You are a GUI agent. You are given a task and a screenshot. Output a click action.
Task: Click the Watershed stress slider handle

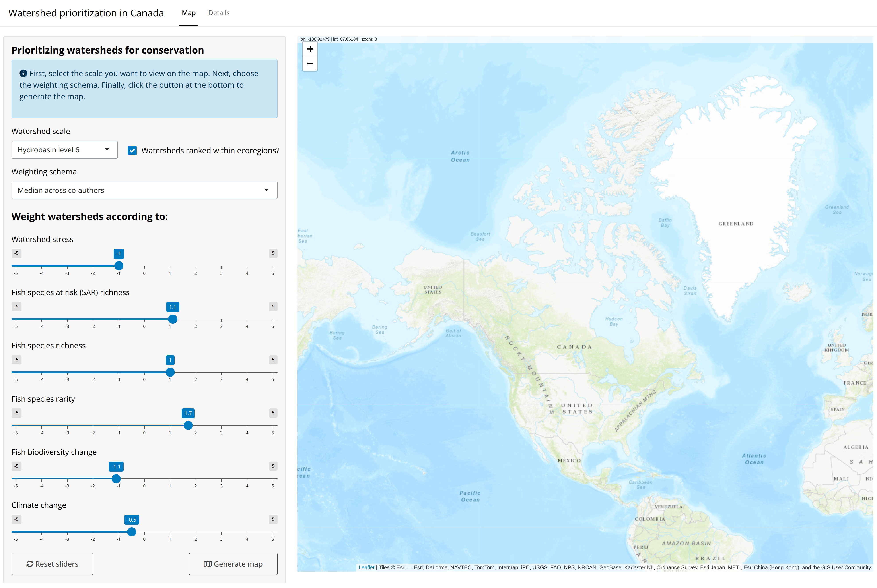[x=119, y=266]
